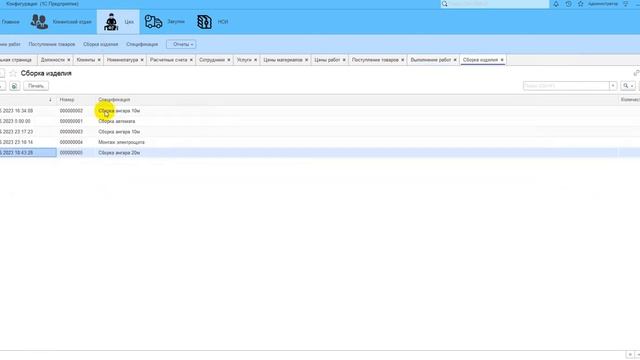Sort by the Спецификация column header

[114, 100]
